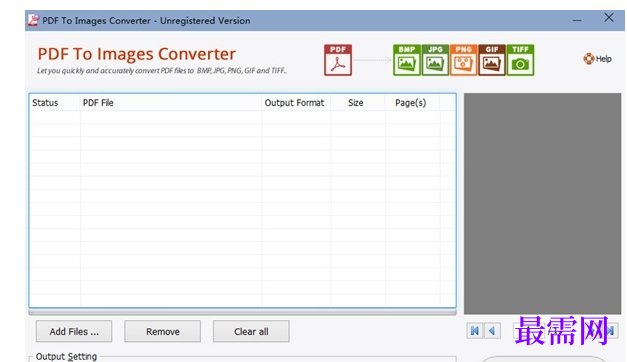Image resolution: width=627 pixels, height=362 pixels.
Task: Click the Size column header
Action: (x=358, y=103)
